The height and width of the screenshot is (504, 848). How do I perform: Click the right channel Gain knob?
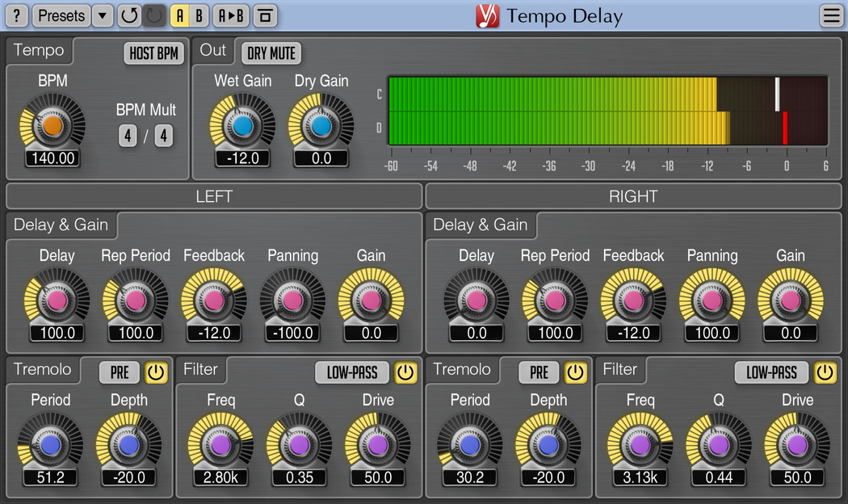[x=791, y=300]
